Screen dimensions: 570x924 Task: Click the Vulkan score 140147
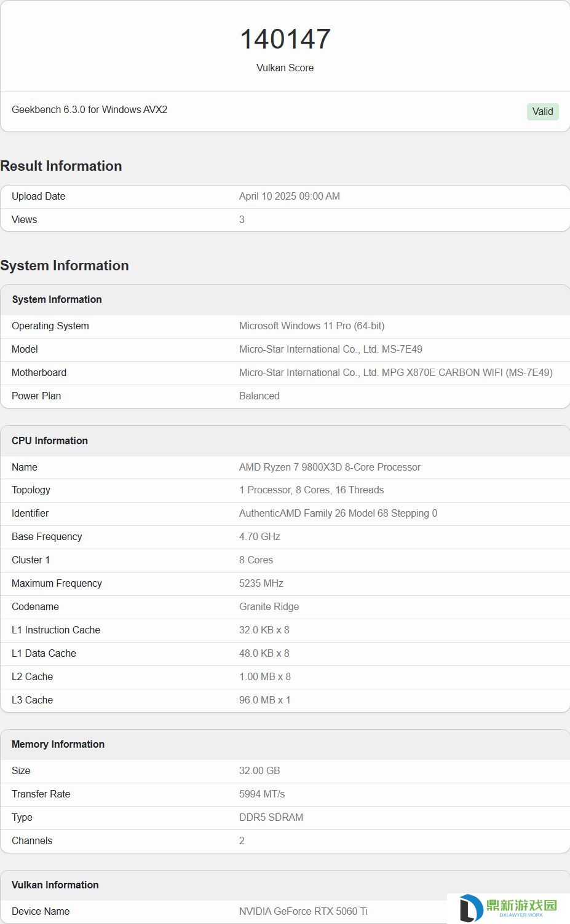pyautogui.click(x=285, y=39)
